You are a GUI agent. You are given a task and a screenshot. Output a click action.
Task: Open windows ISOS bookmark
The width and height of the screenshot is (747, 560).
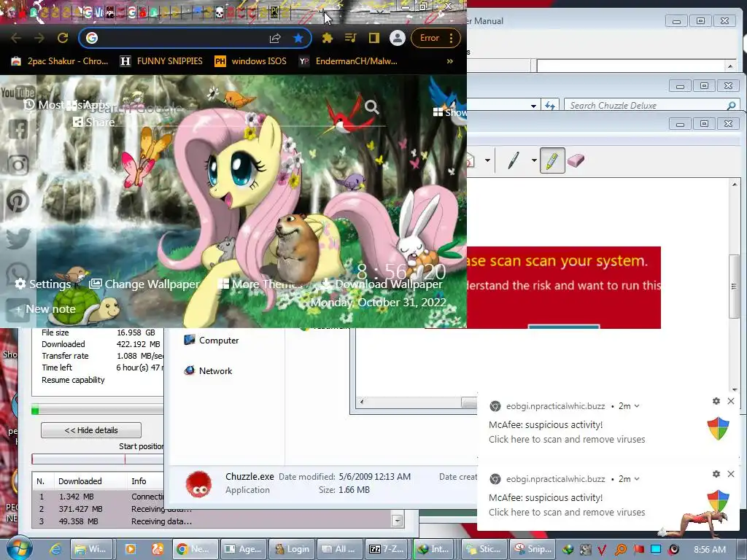(x=251, y=61)
